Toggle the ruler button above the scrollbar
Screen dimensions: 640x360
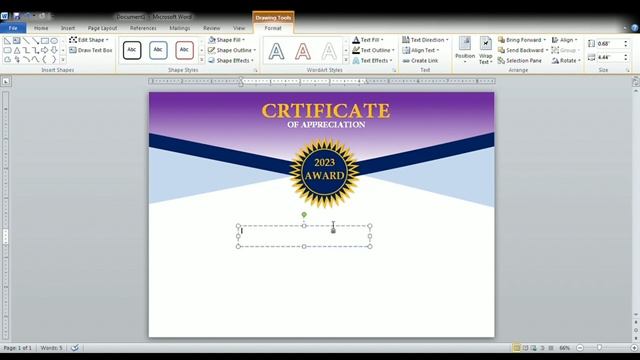[636, 82]
